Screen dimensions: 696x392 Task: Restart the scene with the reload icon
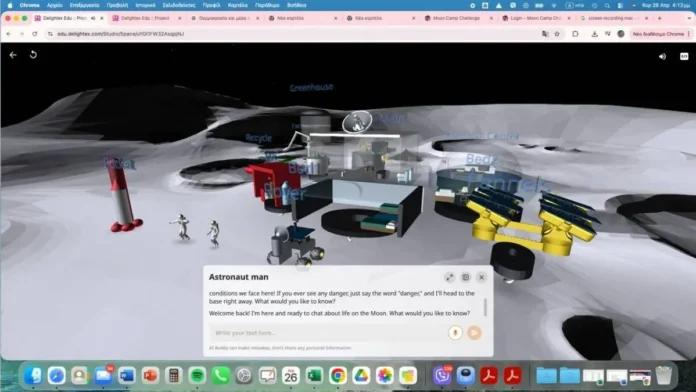pyautogui.click(x=33, y=55)
